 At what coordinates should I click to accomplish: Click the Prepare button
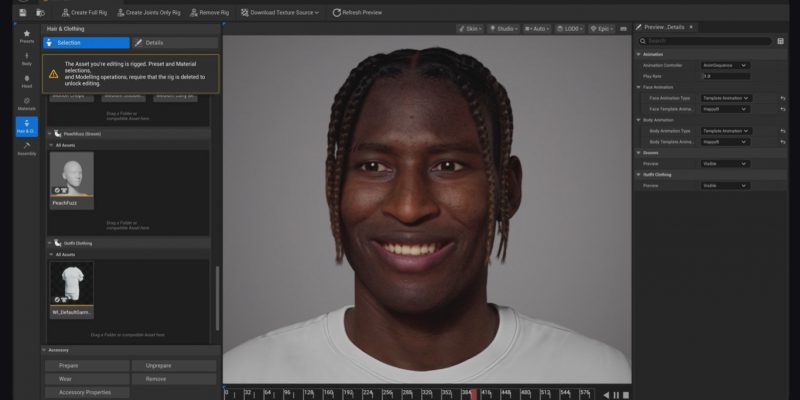point(87,366)
